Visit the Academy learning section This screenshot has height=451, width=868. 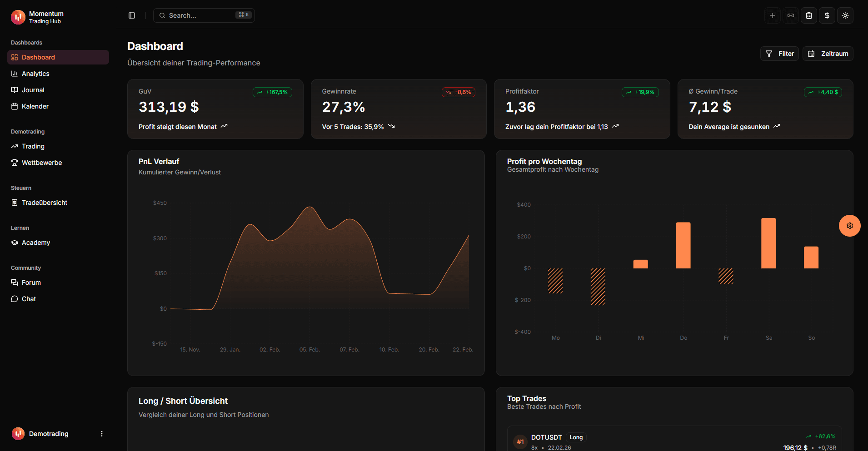tap(36, 242)
